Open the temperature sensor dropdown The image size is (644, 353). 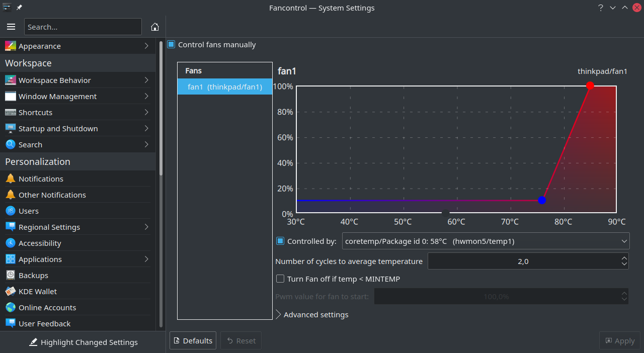coord(486,241)
